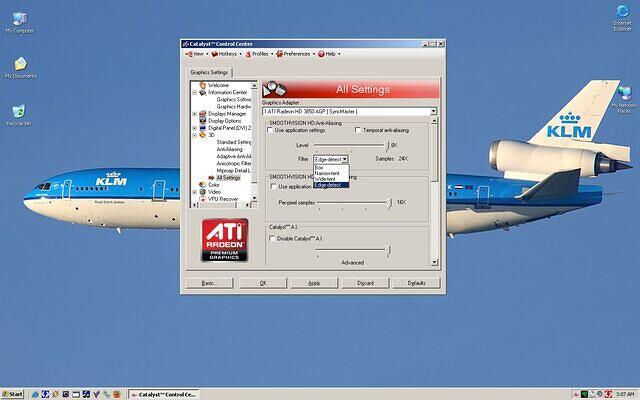
Task: Select the Recycle Bin desktop icon
Action: (19, 116)
